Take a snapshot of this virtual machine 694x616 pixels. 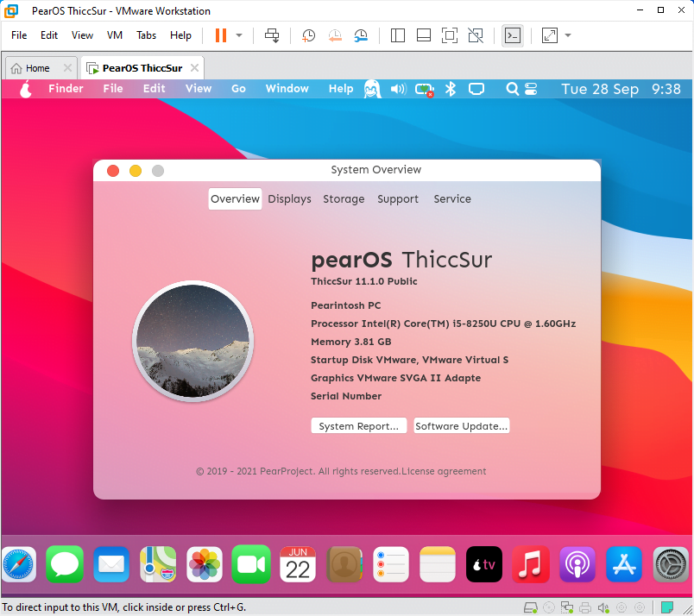[308, 35]
